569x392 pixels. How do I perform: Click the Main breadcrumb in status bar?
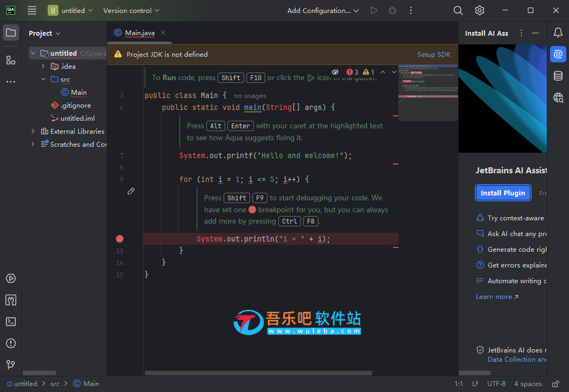[x=86, y=384]
